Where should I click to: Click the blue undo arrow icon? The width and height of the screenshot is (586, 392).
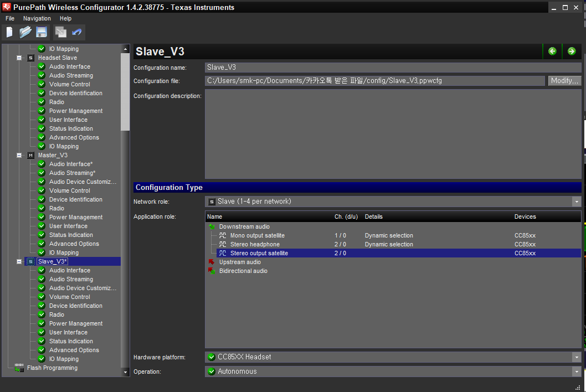coord(77,33)
